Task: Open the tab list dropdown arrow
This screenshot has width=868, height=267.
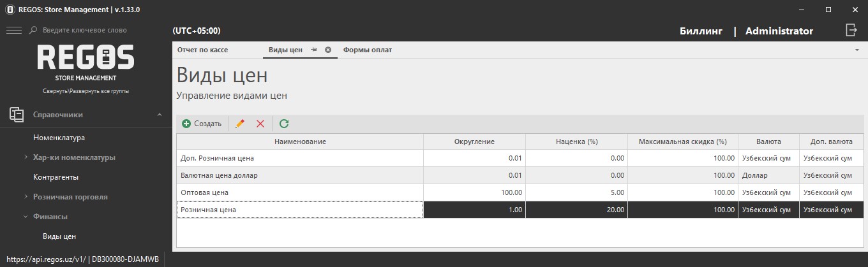Action: point(857,50)
